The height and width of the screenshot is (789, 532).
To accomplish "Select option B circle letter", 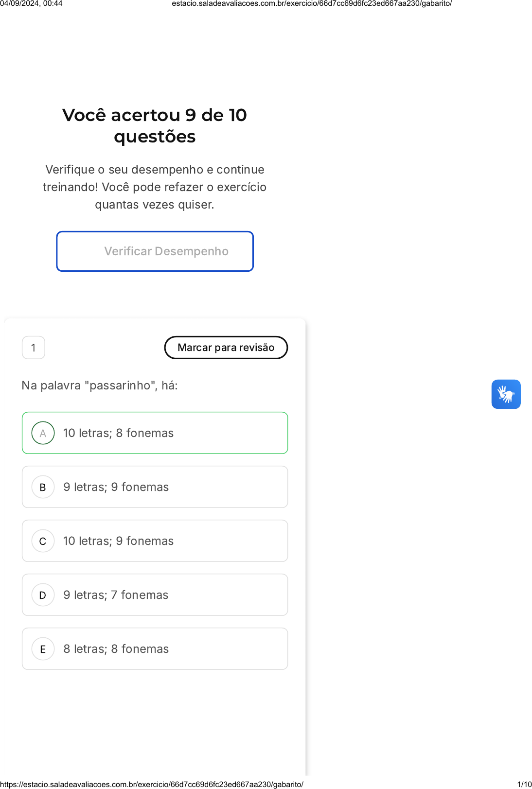I will click(x=43, y=487).
